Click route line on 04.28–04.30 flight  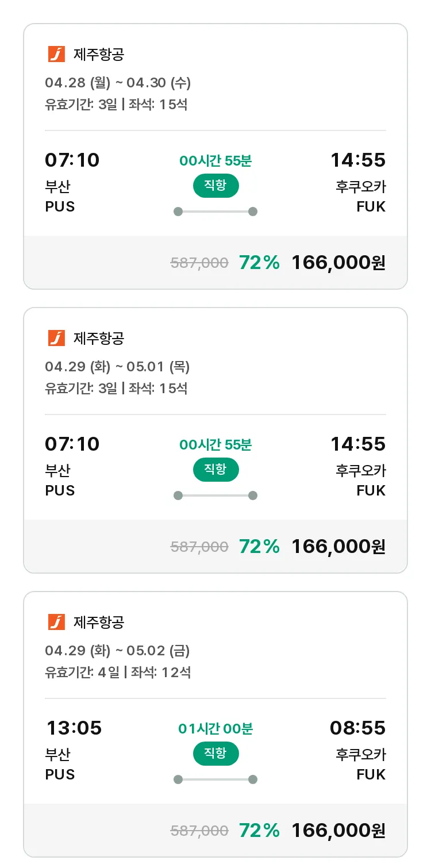215,212
